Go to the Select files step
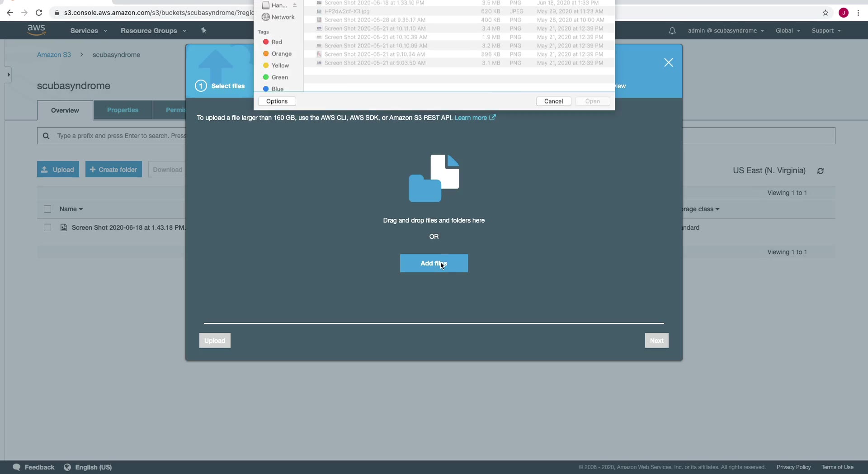 pos(220,86)
